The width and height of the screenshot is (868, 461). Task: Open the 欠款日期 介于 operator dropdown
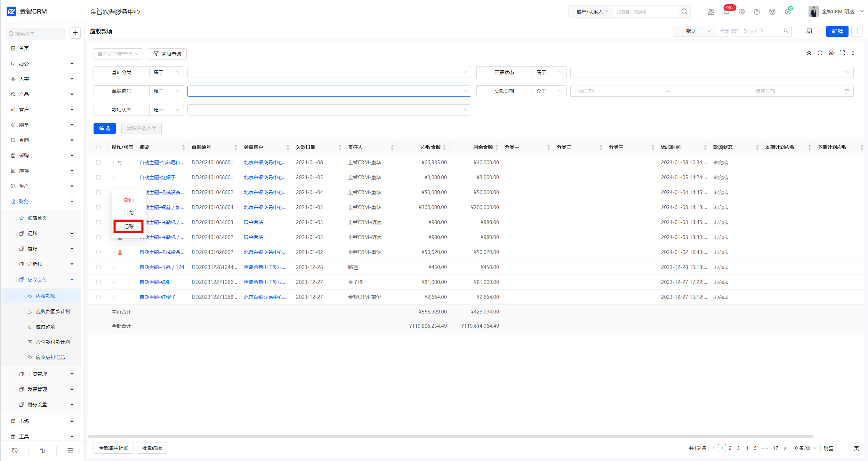pyautogui.click(x=549, y=91)
